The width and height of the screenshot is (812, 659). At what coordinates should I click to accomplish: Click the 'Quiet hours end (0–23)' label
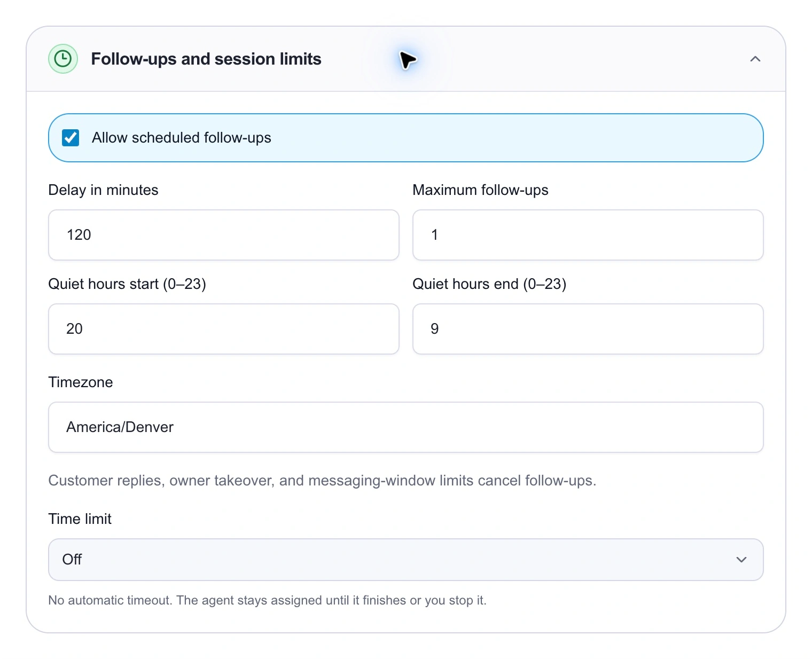click(x=489, y=284)
